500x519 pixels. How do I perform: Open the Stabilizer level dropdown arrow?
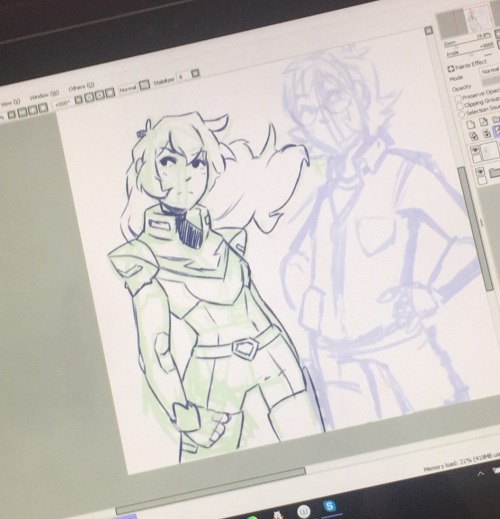pyautogui.click(x=196, y=73)
